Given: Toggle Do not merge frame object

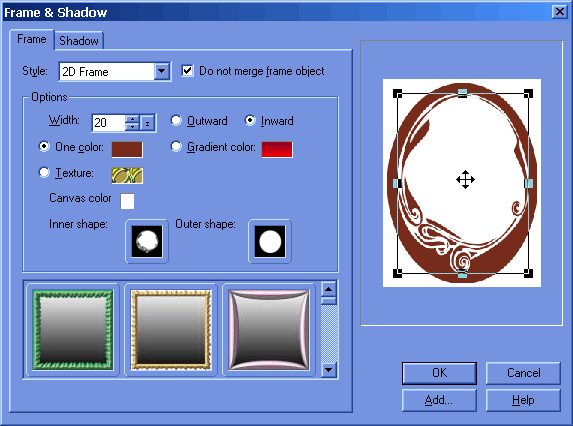Looking at the screenshot, I should pyautogui.click(x=187, y=71).
